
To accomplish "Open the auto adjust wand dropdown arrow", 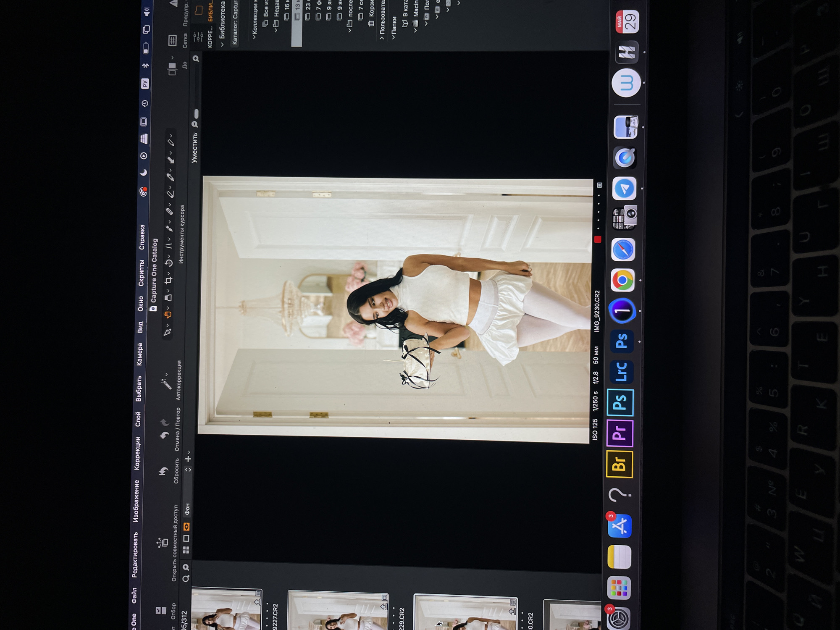I will [x=167, y=374].
